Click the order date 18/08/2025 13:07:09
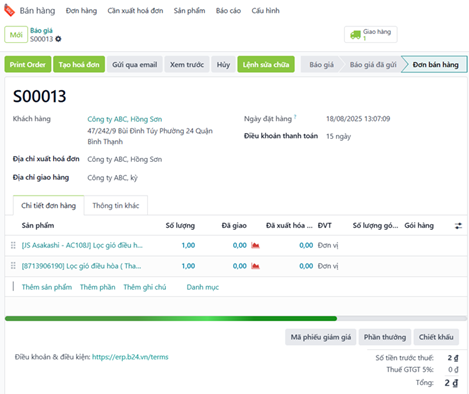The width and height of the screenshot is (469, 394). coord(358,119)
